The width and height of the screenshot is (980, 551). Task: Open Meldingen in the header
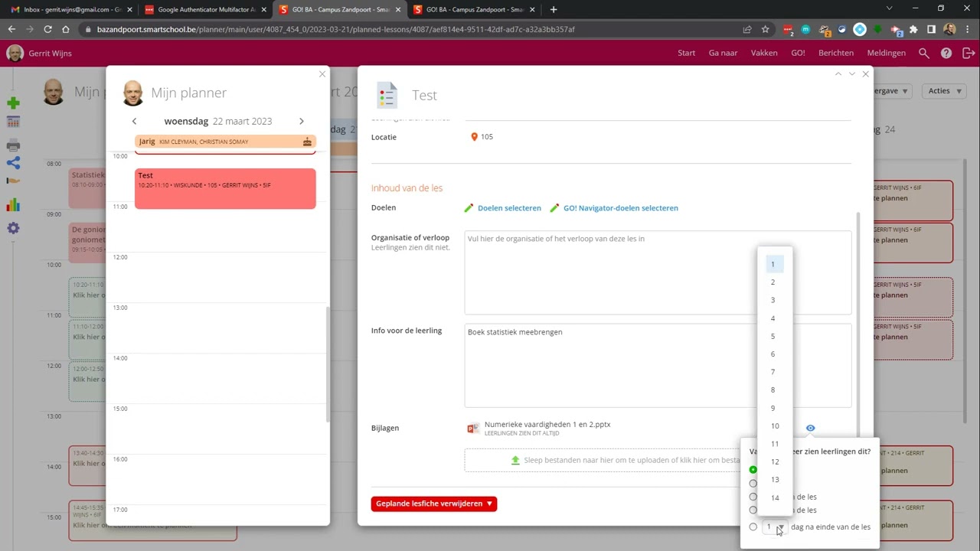[x=887, y=53]
